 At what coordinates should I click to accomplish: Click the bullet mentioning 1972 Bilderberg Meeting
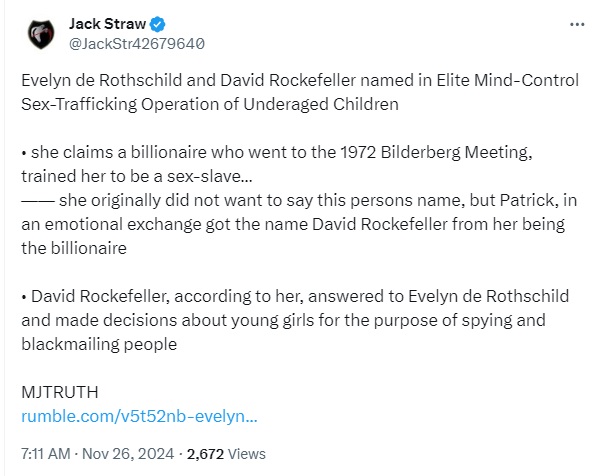[277, 153]
